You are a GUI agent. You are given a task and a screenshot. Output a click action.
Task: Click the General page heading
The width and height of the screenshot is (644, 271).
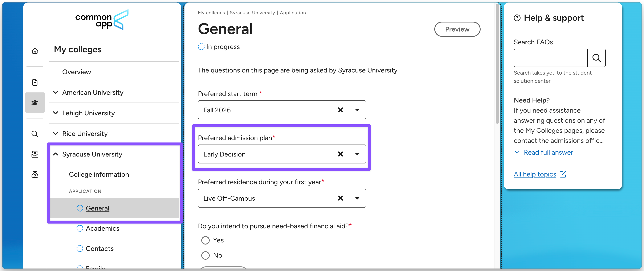tap(225, 29)
